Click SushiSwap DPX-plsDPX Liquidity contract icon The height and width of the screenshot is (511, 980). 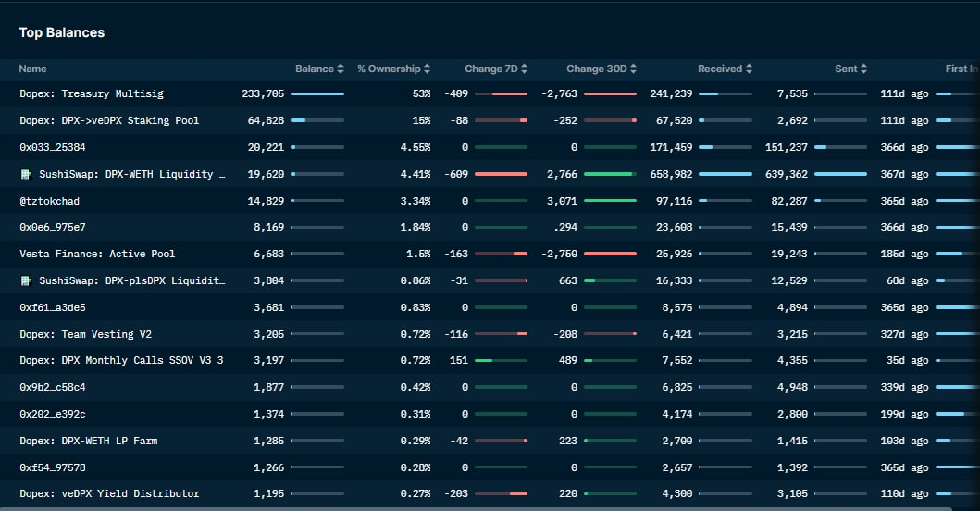[x=26, y=280]
